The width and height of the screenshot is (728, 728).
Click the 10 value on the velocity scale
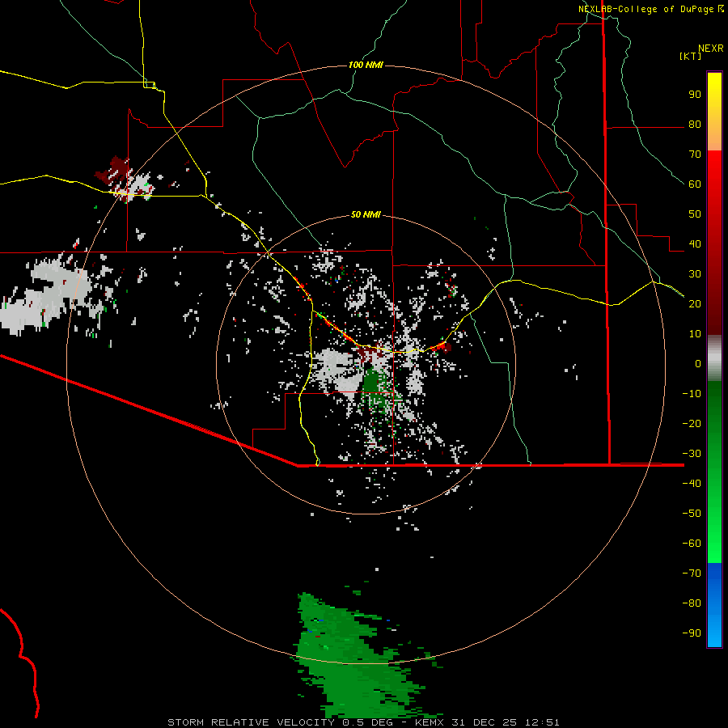(x=695, y=334)
